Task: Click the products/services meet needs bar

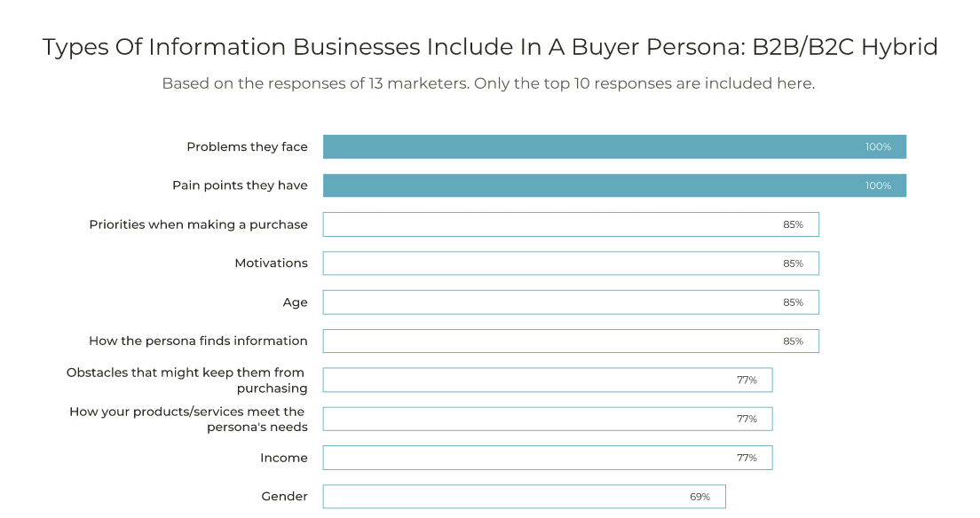Action: tap(548, 419)
